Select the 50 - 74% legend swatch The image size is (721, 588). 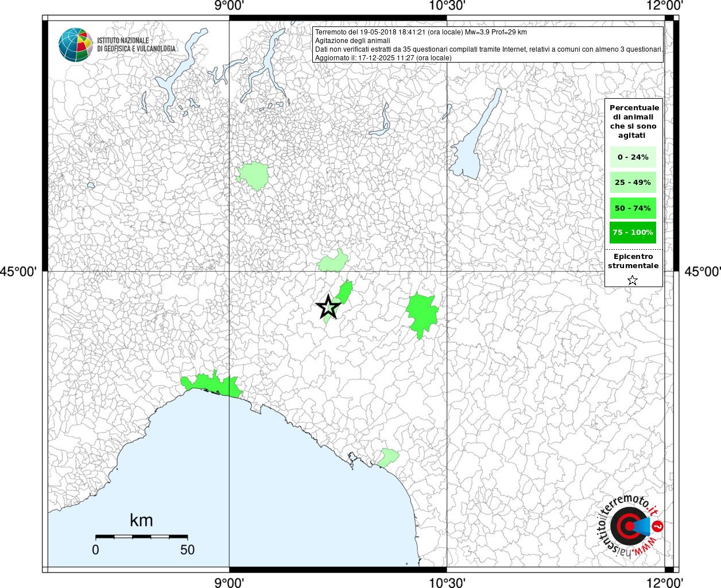point(633,208)
